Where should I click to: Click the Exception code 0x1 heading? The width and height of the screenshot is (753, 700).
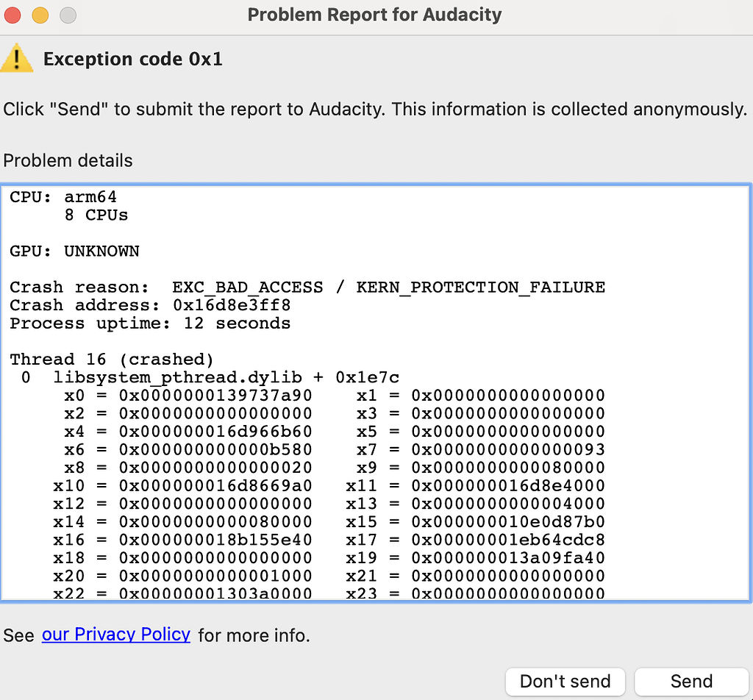coord(133,59)
